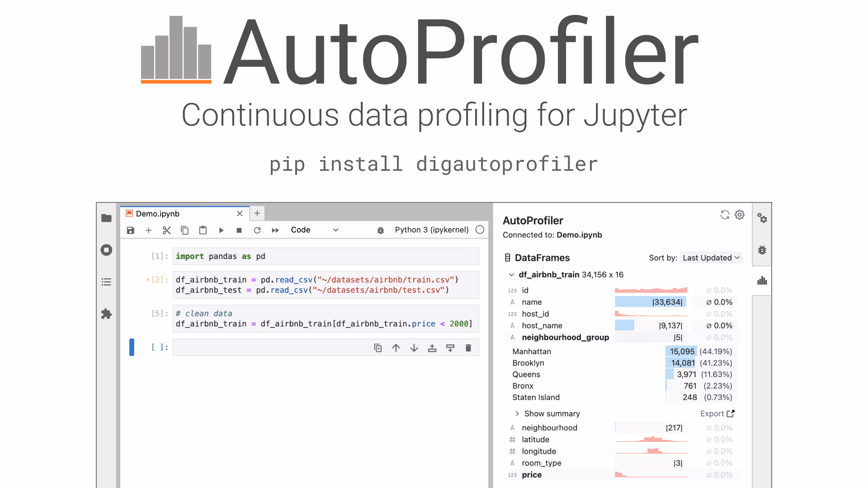The height and width of the screenshot is (488, 868).
Task: Save the notebook with the disk icon
Action: point(131,230)
